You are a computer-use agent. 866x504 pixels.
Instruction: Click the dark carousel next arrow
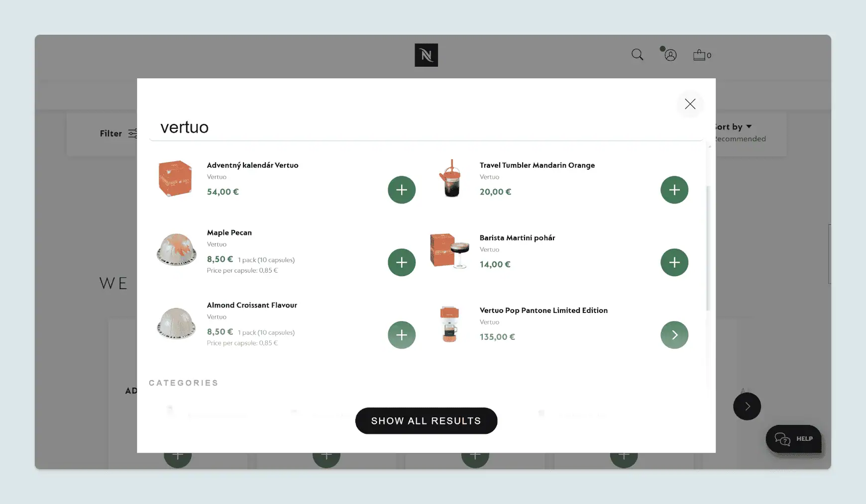pyautogui.click(x=747, y=406)
